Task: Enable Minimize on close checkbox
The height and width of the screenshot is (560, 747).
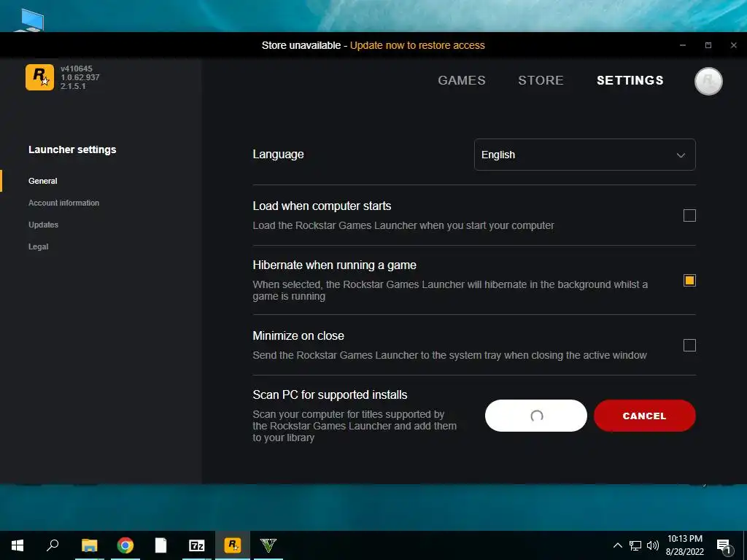Action: 689,345
